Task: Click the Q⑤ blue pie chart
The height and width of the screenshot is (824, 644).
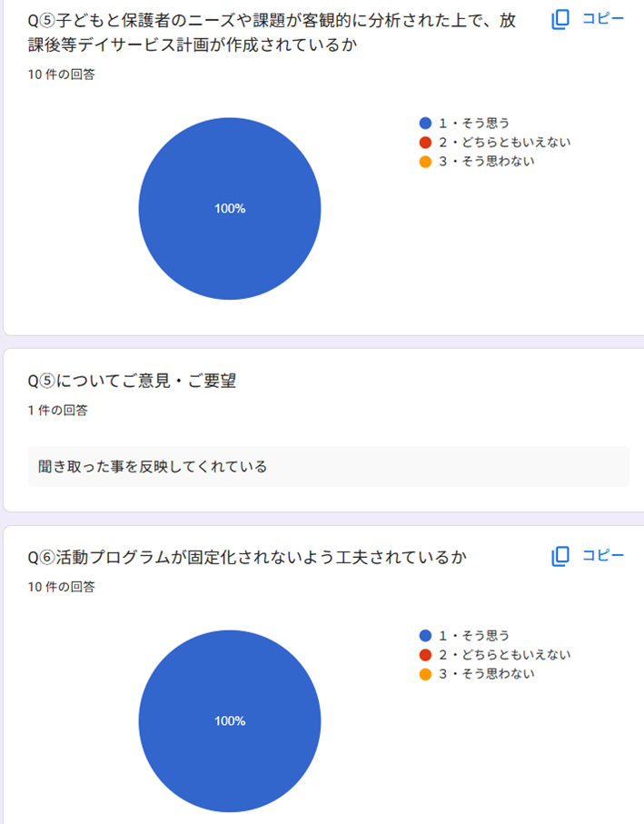Action: (230, 209)
